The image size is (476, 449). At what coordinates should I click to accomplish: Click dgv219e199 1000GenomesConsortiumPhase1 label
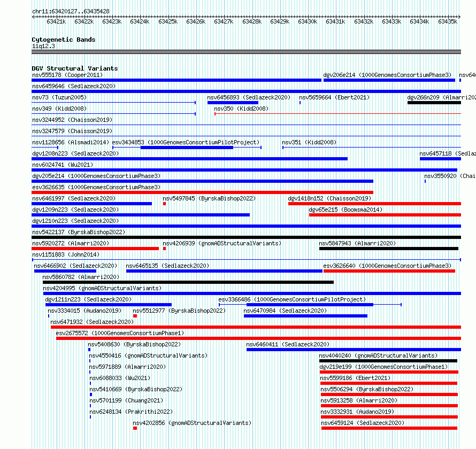tap(383, 367)
